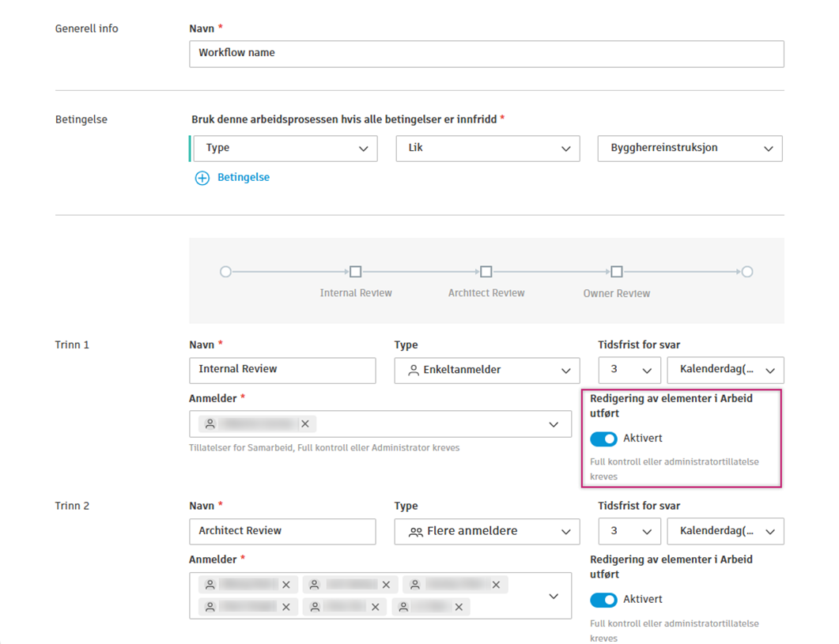Disable Trinn 2 Aktivert editing toggle
Viewport: 839px width, 644px height.
[x=603, y=600]
